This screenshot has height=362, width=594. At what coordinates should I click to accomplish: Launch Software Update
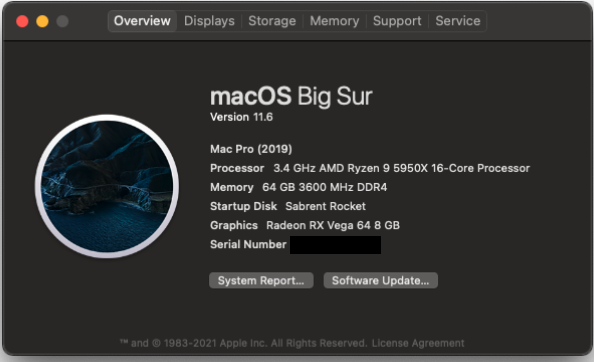(380, 281)
